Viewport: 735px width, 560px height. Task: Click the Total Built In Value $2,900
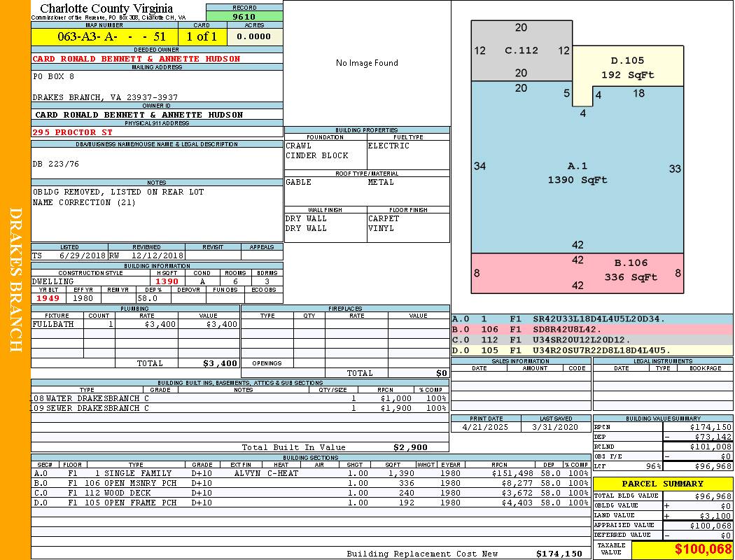[x=409, y=447]
